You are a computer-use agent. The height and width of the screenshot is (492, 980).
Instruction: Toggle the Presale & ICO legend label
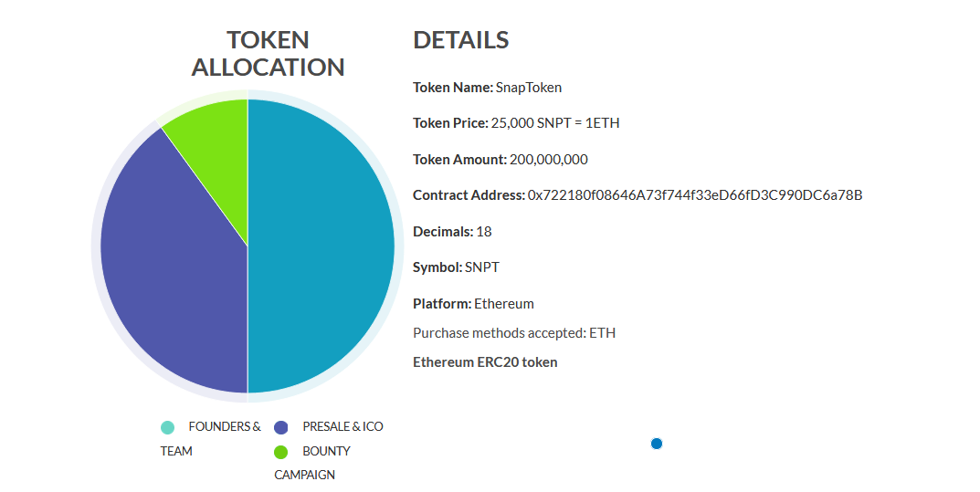tap(342, 426)
